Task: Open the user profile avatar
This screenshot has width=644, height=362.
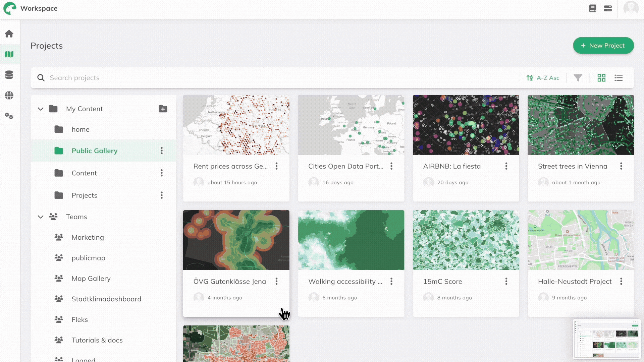Action: (631, 8)
